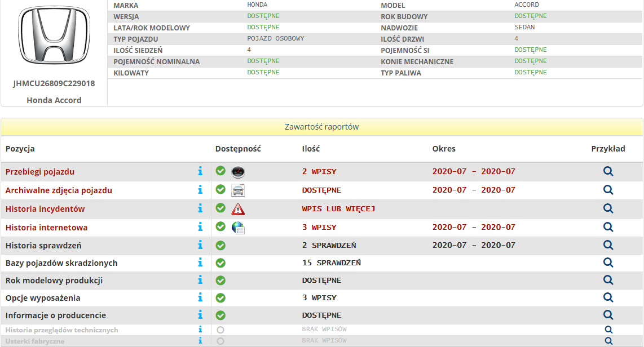Click the magnifier for Historia sprawdzeń
Image resolution: width=644 pixels, height=347 pixels.
(608, 245)
